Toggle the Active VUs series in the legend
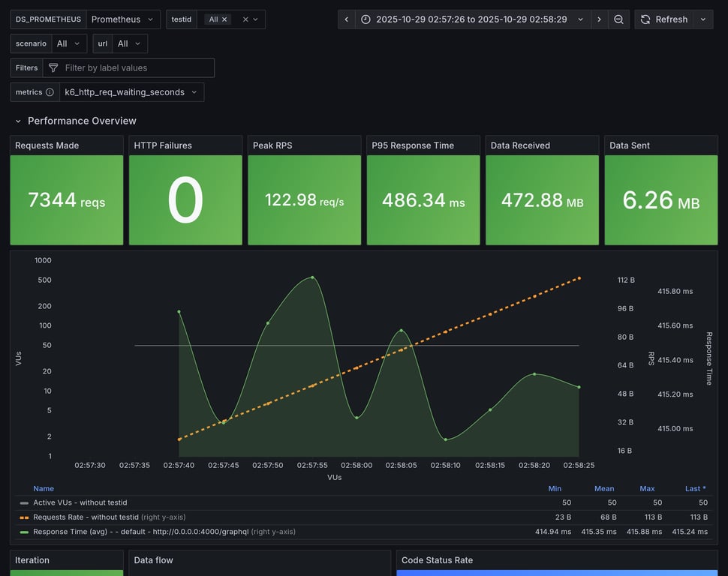The height and width of the screenshot is (576, 728). coord(80,502)
